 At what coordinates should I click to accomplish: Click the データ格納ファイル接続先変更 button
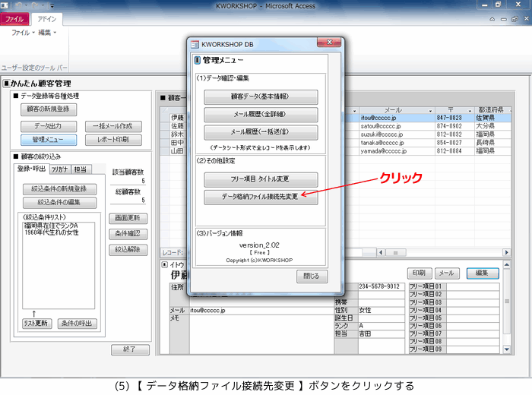pyautogui.click(x=261, y=197)
